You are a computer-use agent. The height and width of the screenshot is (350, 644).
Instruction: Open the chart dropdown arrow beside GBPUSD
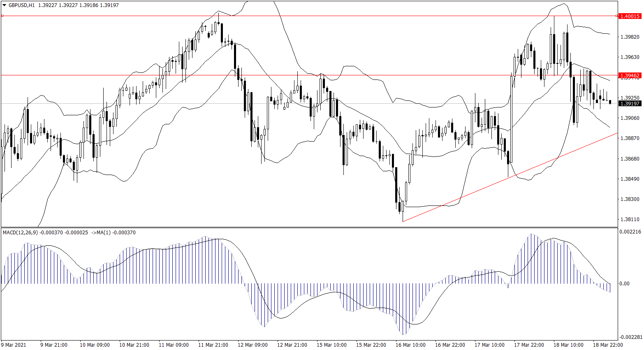click(x=5, y=5)
